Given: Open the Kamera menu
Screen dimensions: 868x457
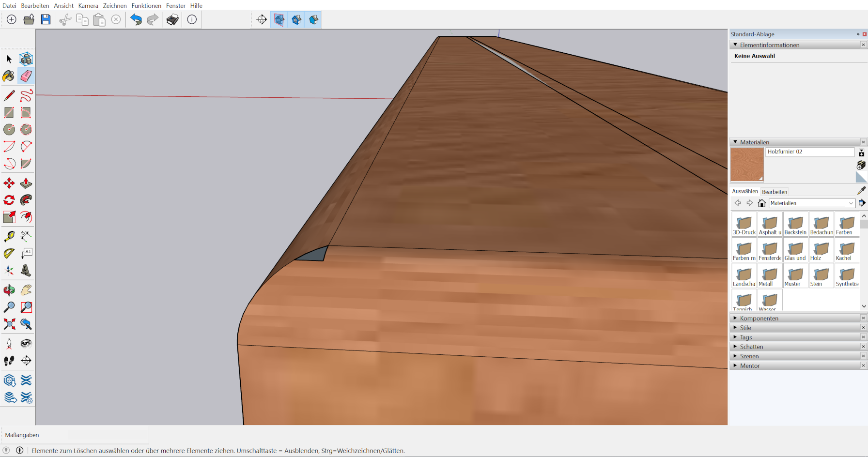Looking at the screenshot, I should [x=88, y=5].
